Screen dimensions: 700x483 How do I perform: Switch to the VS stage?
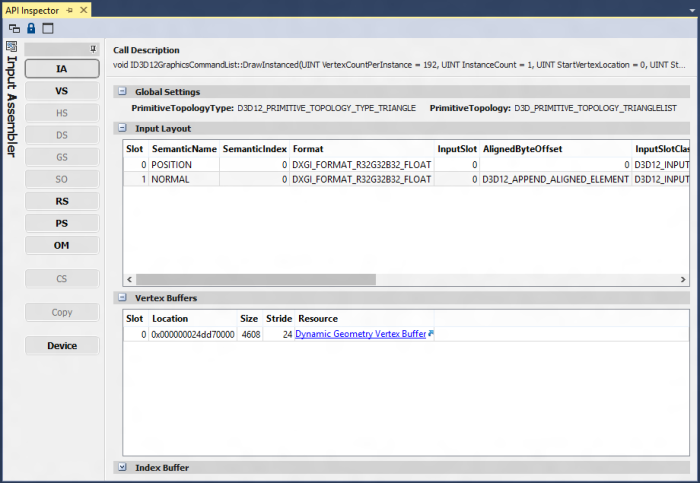pyautogui.click(x=62, y=91)
